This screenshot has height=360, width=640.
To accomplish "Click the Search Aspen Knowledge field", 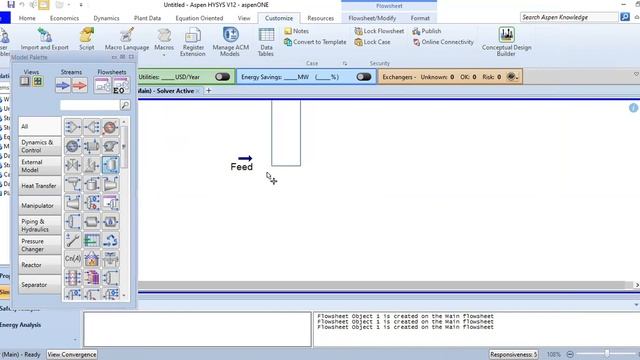I will (x=569, y=17).
